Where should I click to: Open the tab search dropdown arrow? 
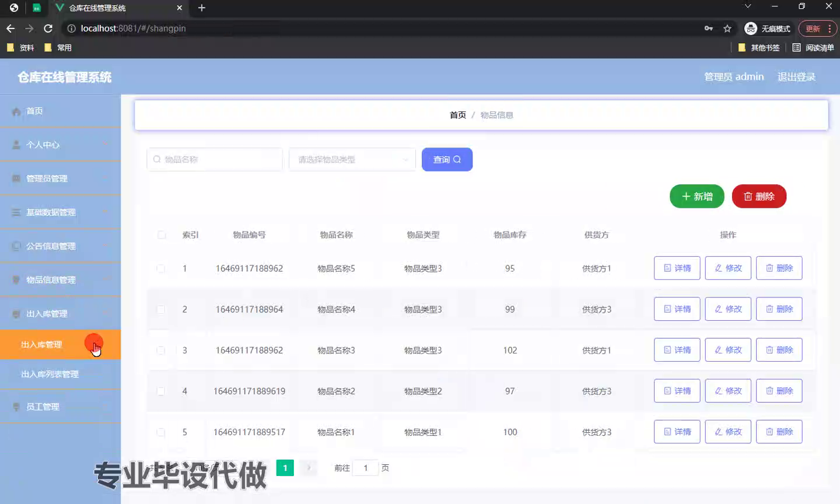coord(748,6)
